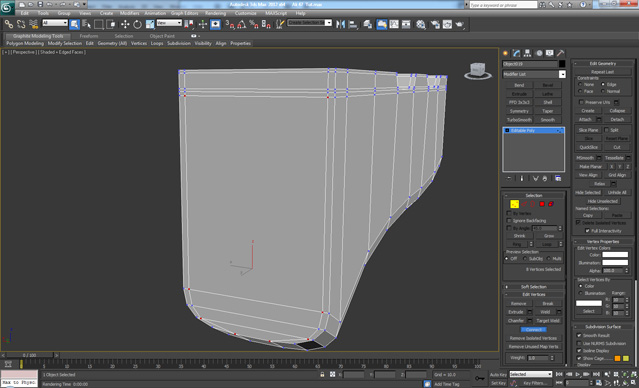The height and width of the screenshot is (388, 639).
Task: Click the Use Pivot Point Center icon
Action: tap(188, 24)
